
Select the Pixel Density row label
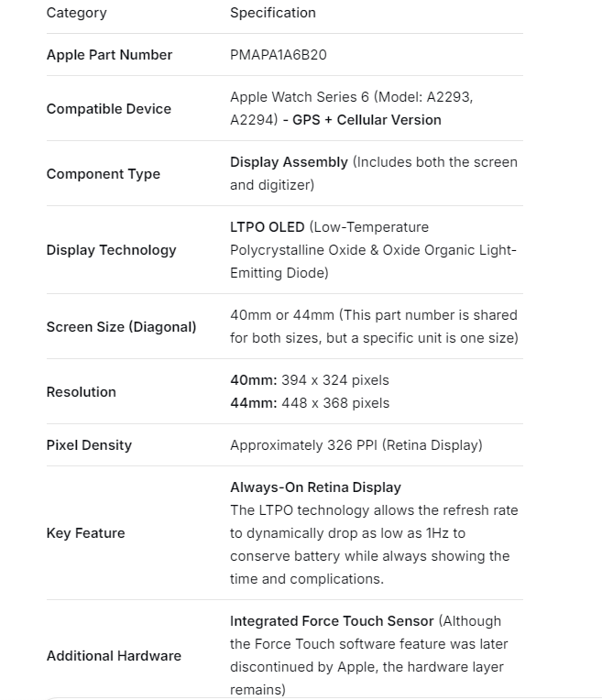click(x=89, y=445)
